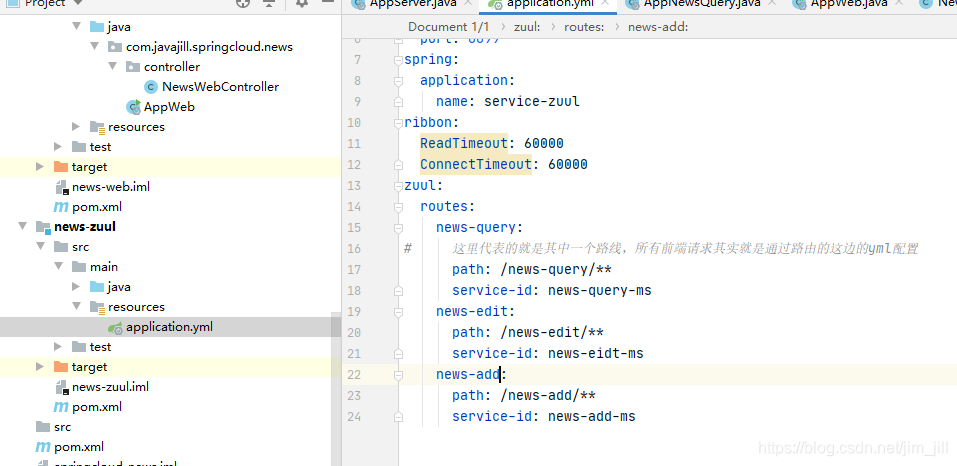Collapse the com.javajill.springcloud.news package
Viewport: 957px width, 466px height.
(95, 47)
